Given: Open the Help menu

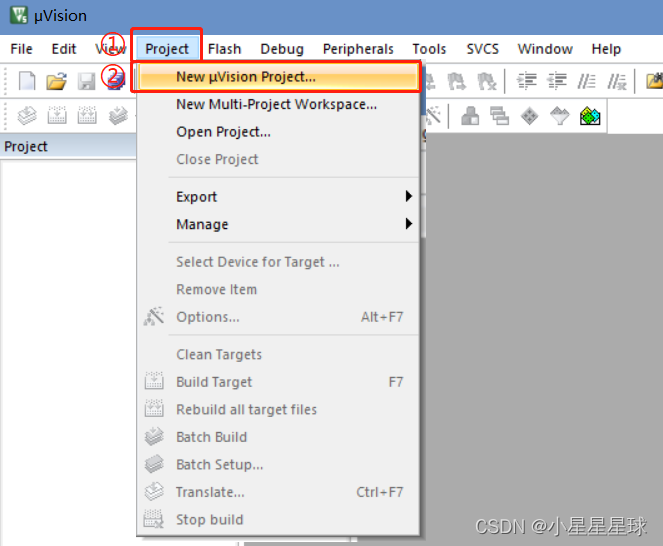Looking at the screenshot, I should (606, 49).
